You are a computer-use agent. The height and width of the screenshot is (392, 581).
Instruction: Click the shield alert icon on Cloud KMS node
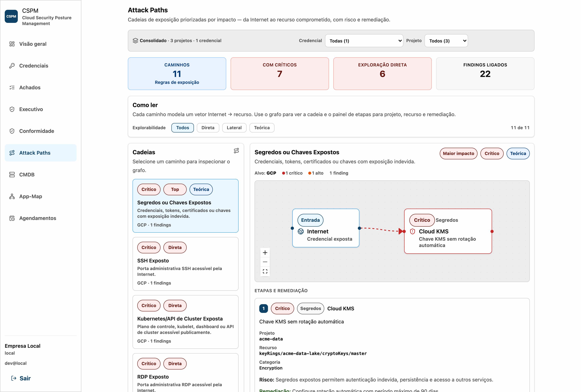[413, 231]
